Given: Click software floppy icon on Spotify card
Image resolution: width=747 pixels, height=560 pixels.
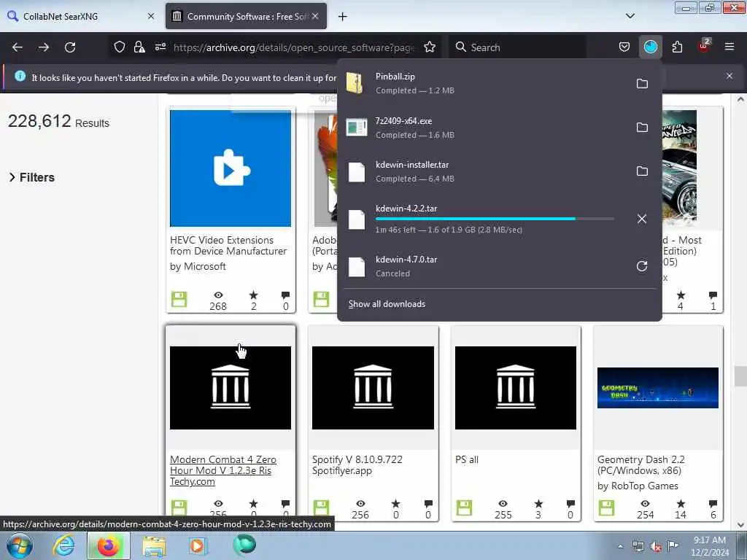Looking at the screenshot, I should pyautogui.click(x=321, y=507).
